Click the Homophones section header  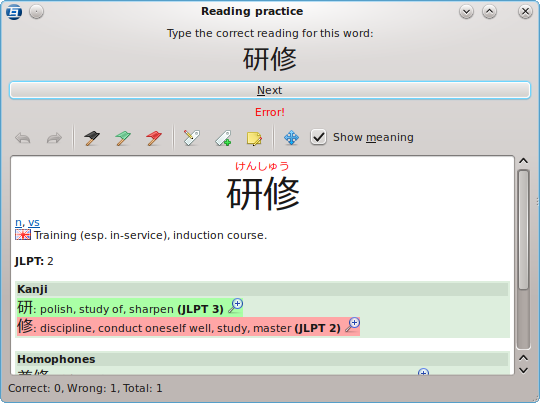pos(262,359)
